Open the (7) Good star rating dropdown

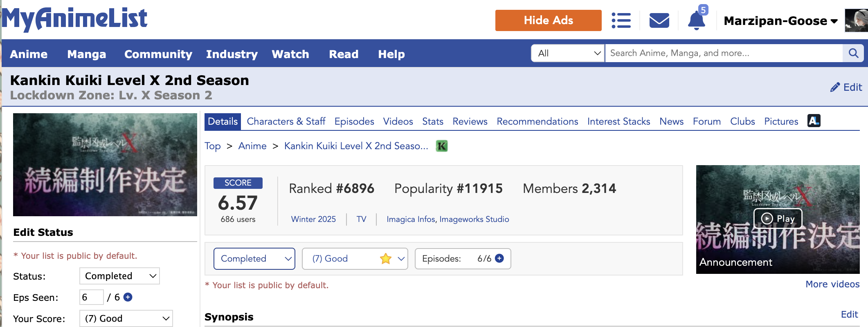(355, 259)
